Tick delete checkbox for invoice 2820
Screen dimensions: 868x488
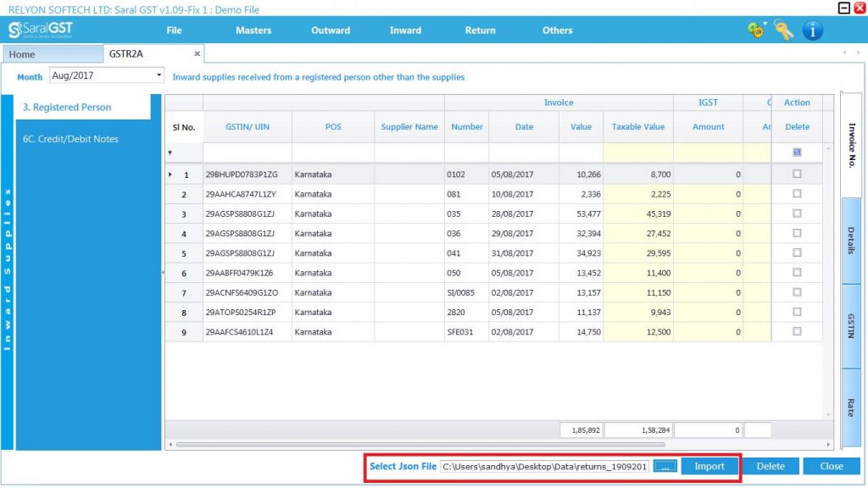[x=797, y=312]
